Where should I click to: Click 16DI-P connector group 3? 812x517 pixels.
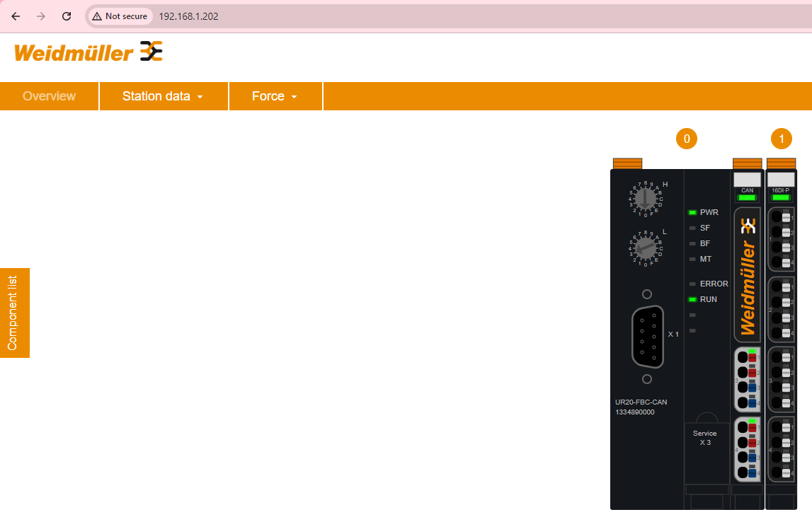tap(781, 379)
